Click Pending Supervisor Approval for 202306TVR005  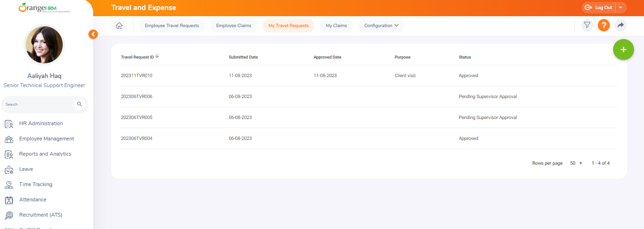coord(488,118)
